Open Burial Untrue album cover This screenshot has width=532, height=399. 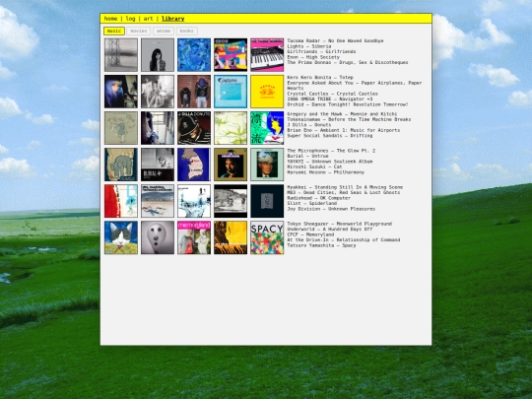tap(158, 165)
